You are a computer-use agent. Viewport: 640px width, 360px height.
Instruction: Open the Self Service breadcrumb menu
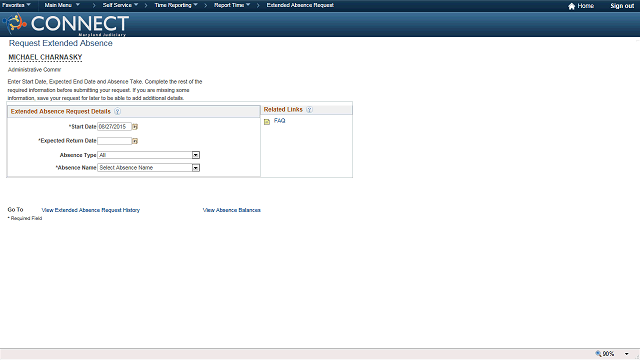[120, 5]
